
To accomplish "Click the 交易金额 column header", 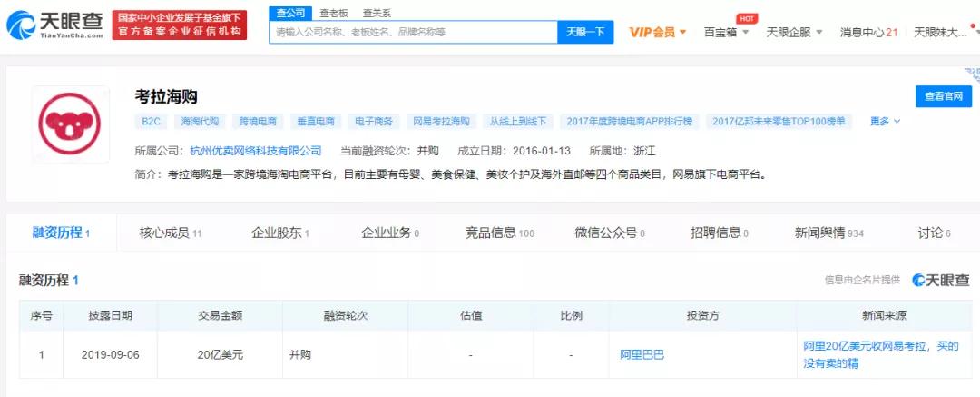I will pos(220,316).
